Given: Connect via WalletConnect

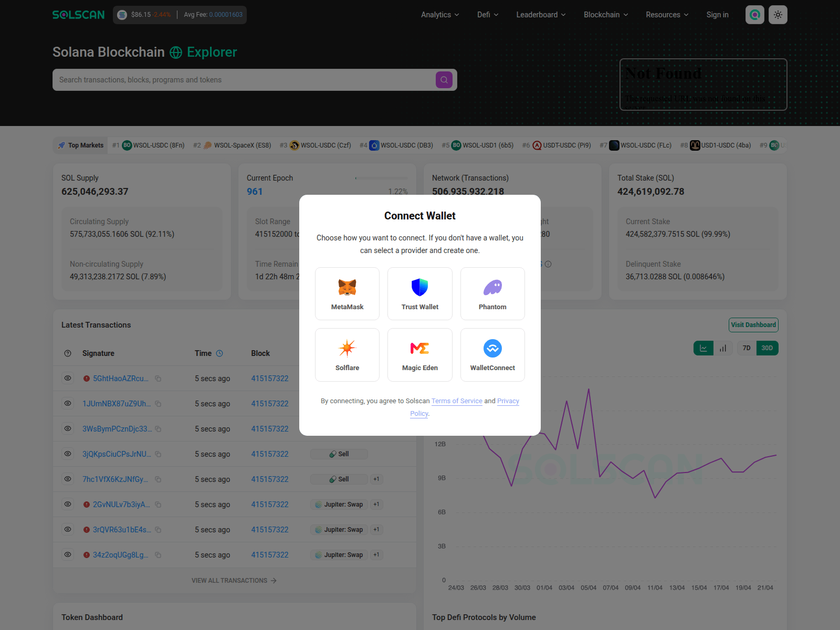Looking at the screenshot, I should pyautogui.click(x=492, y=354).
